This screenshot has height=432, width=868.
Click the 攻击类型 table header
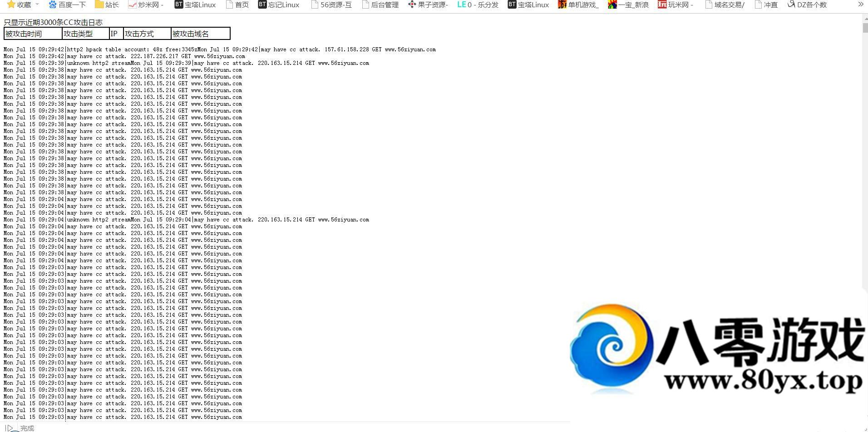pyautogui.click(x=86, y=34)
